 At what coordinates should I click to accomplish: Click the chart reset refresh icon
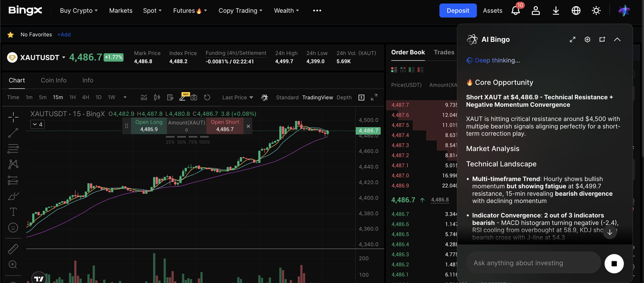[207, 97]
